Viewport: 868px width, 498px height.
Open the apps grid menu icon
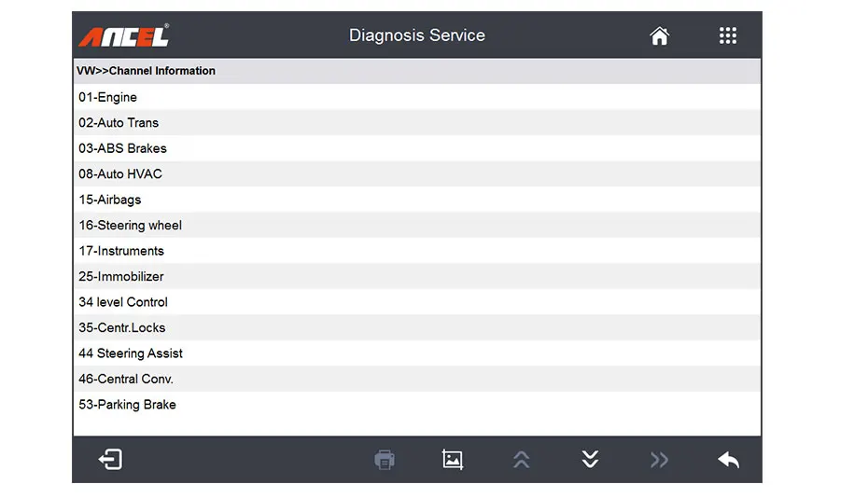pos(728,36)
